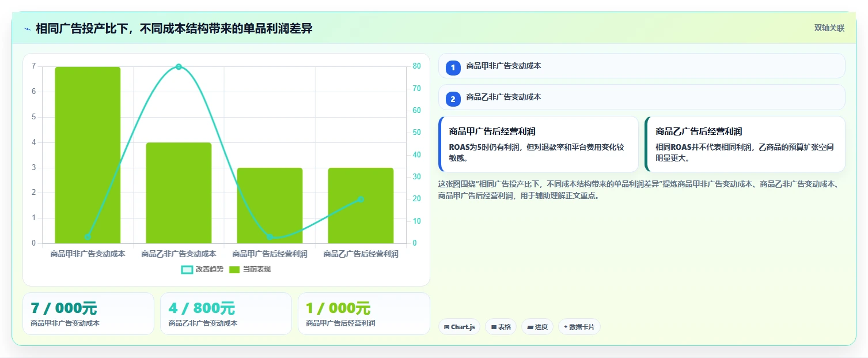Screen dimensions: 868x358
Task: Select the bar for 商品乙非广告变动成本
Action: point(179,193)
